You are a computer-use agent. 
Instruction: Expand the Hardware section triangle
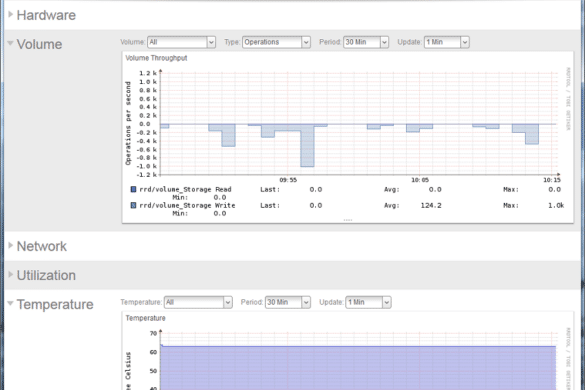tap(10, 15)
